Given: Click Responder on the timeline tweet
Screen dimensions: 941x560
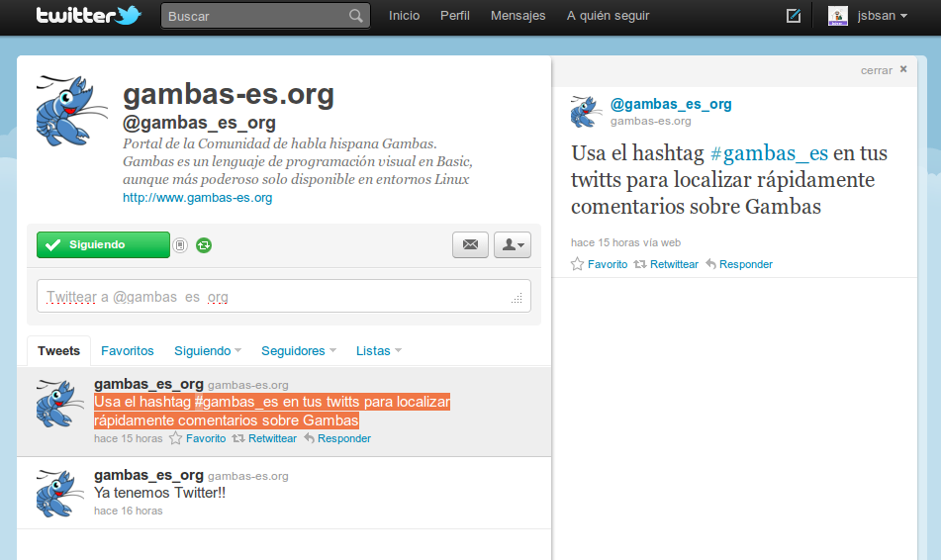Looking at the screenshot, I should click(x=344, y=438).
